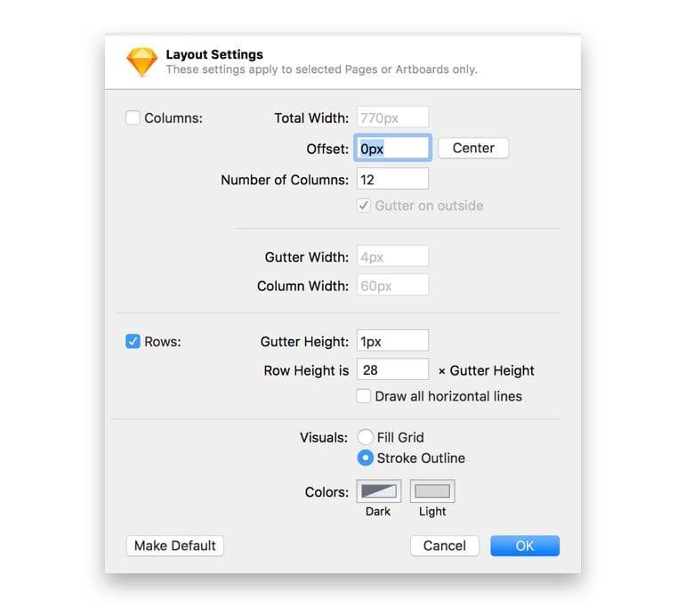
Task: Open the Light color swatch
Action: click(x=432, y=491)
